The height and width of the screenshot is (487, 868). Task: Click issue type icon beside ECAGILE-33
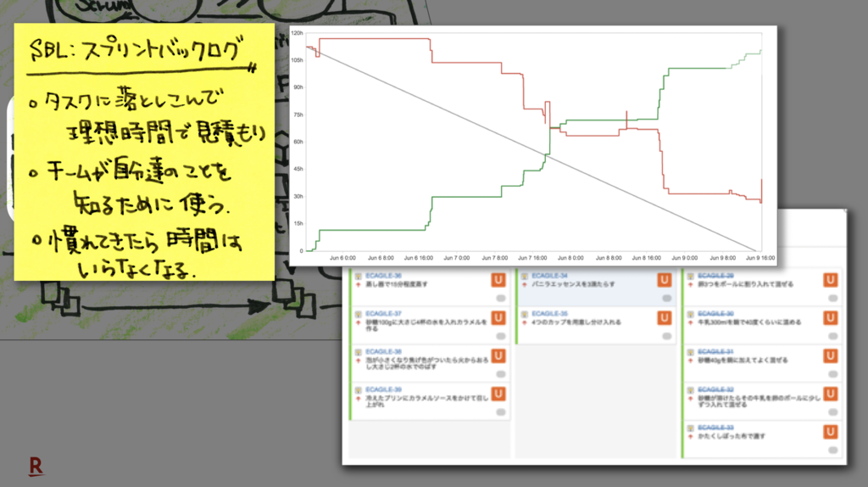click(690, 428)
